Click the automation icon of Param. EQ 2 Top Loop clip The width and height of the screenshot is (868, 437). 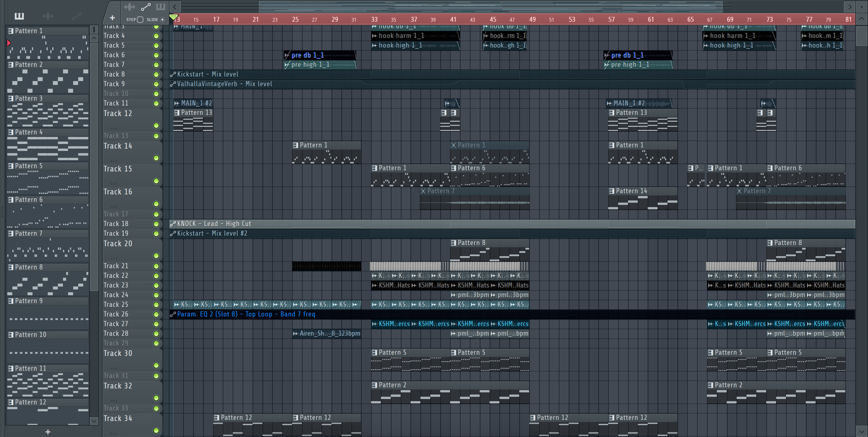coord(173,314)
